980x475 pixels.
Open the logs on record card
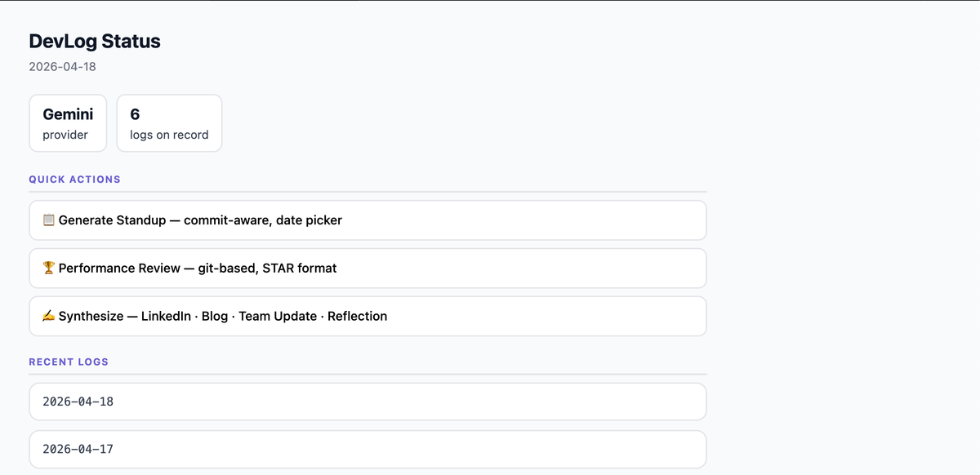169,122
